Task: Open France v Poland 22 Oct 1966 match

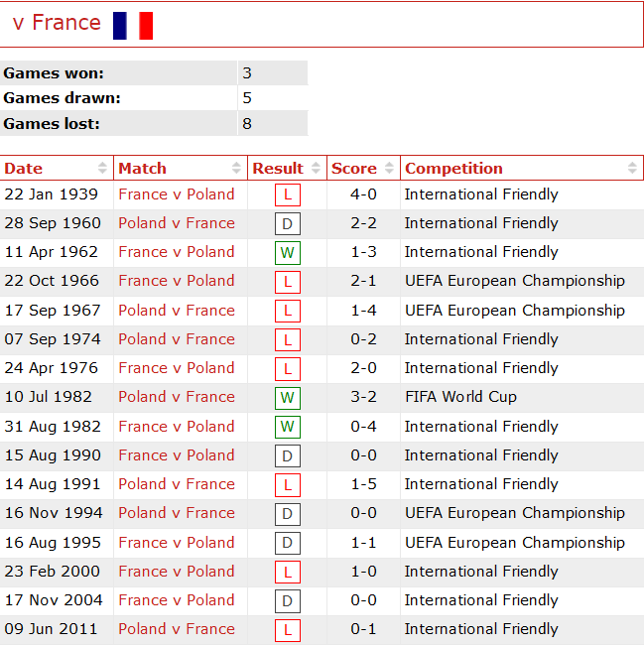Action: point(177,281)
